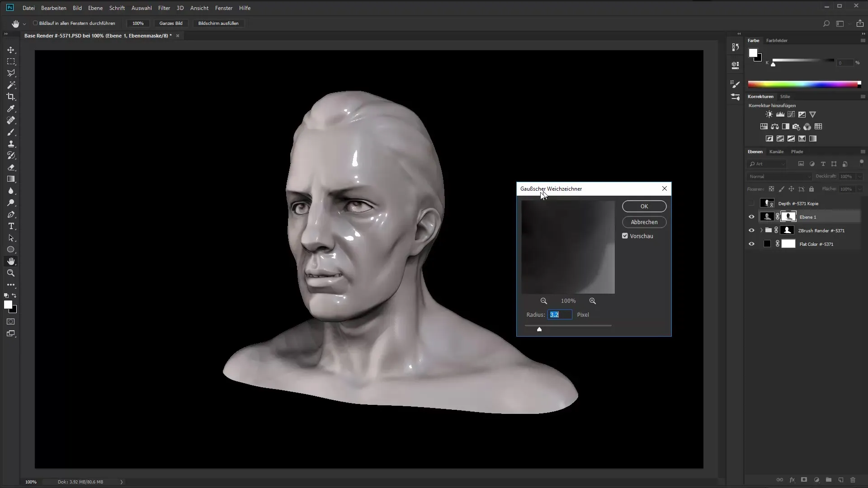Click Abbrechen in blur dialog

(x=644, y=222)
